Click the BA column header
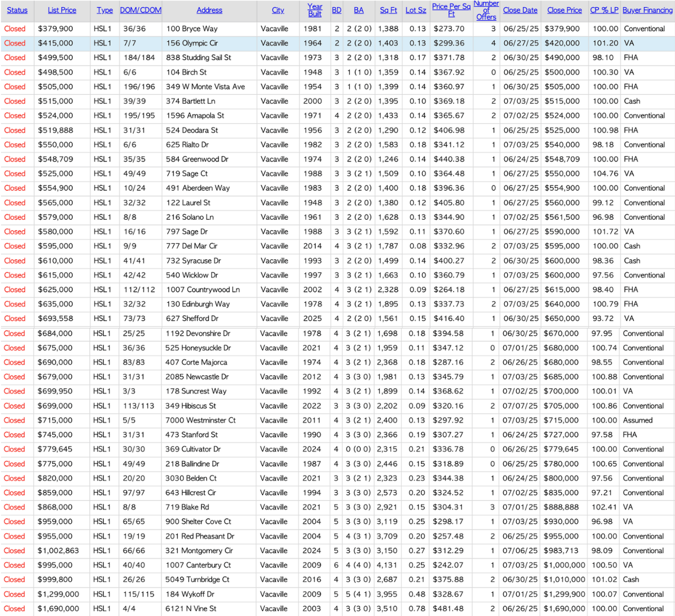675x616 pixels. tap(359, 10)
